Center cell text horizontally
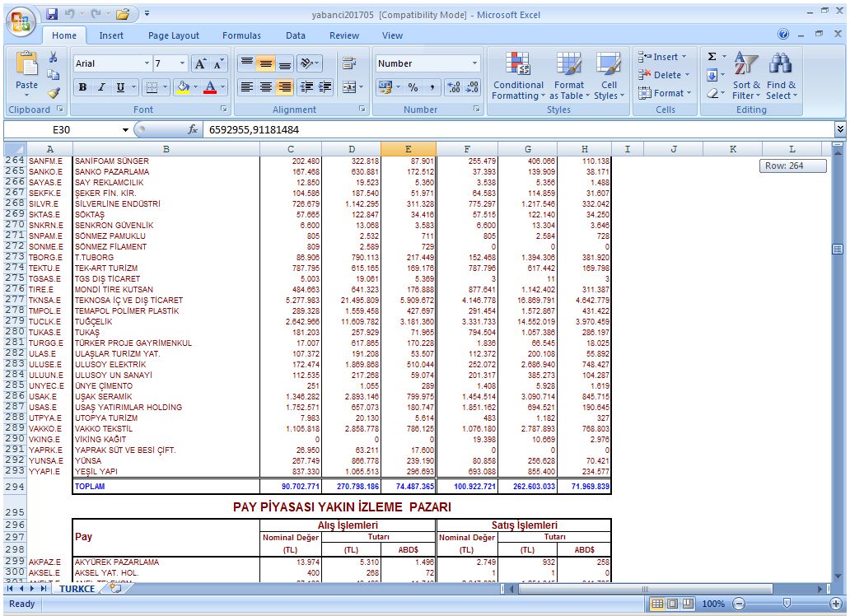Viewport: 850px width, 616px height. tap(265, 87)
